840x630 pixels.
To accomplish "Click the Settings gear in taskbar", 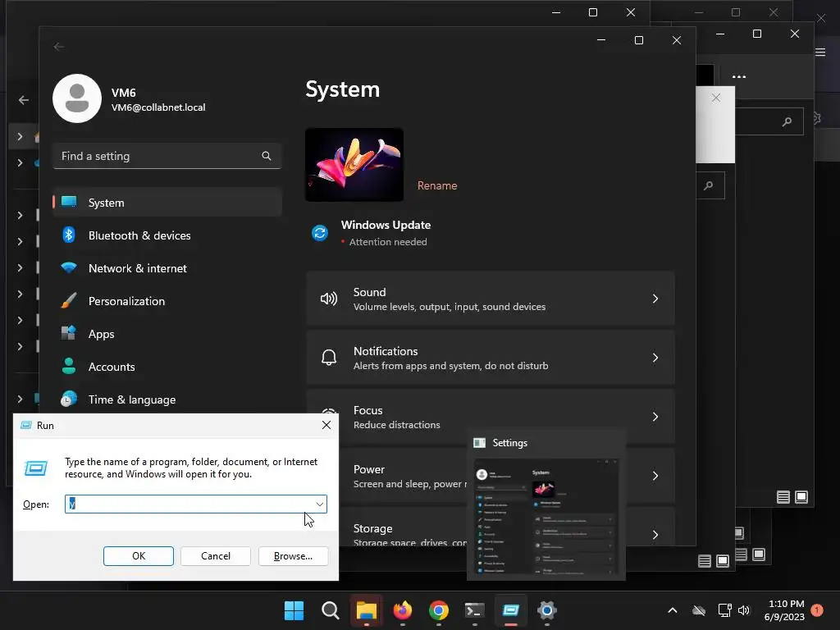I will coord(547,610).
